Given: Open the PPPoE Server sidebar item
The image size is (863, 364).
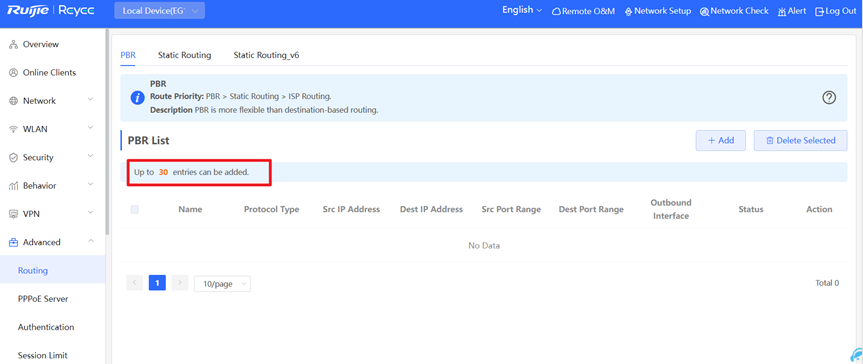Looking at the screenshot, I should (x=52, y=299).
